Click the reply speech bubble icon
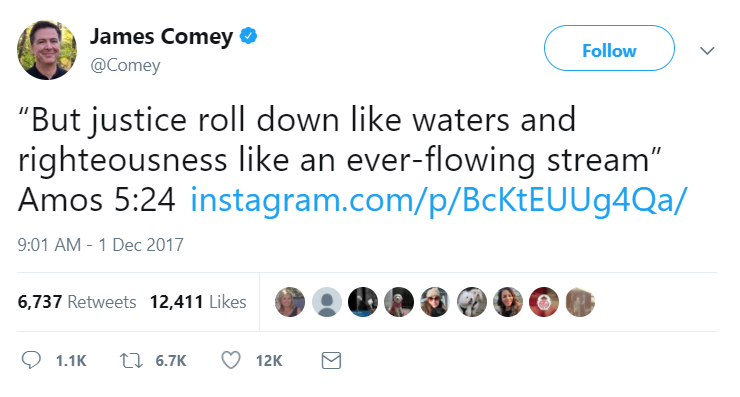Viewport: 740px width, 397px height. [31, 360]
